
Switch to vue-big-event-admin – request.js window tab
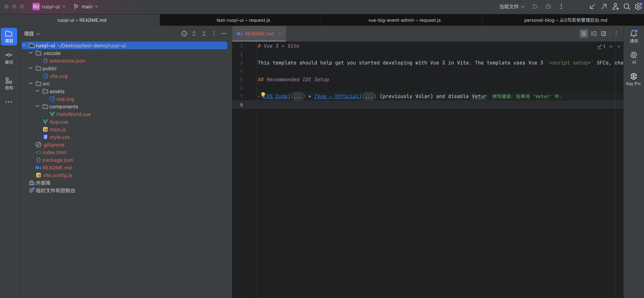pos(402,20)
